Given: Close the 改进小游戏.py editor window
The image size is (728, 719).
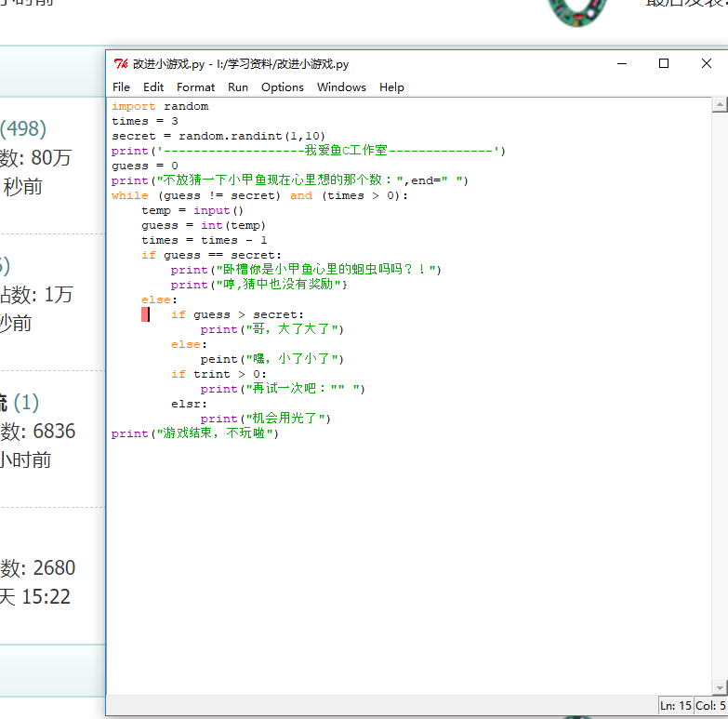Looking at the screenshot, I should (x=707, y=63).
